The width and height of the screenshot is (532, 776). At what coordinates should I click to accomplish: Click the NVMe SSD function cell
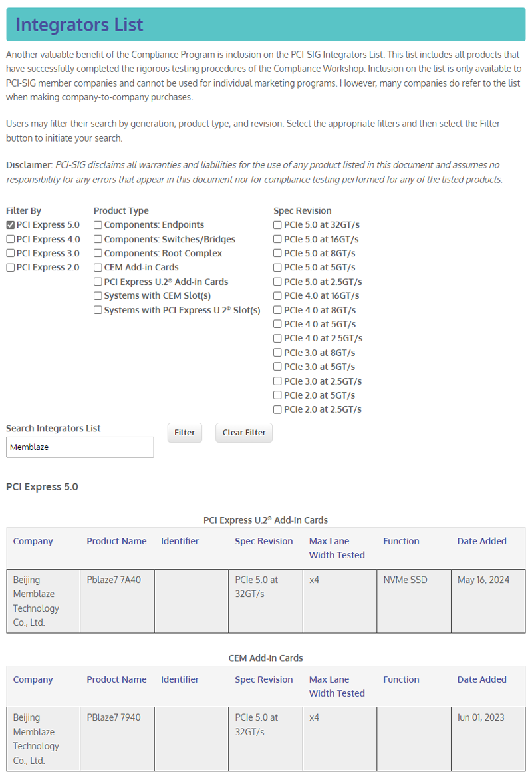point(414,601)
